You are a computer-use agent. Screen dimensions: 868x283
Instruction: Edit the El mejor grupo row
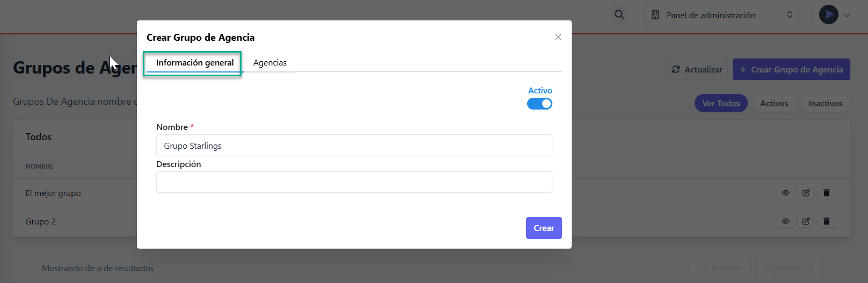pos(806,193)
